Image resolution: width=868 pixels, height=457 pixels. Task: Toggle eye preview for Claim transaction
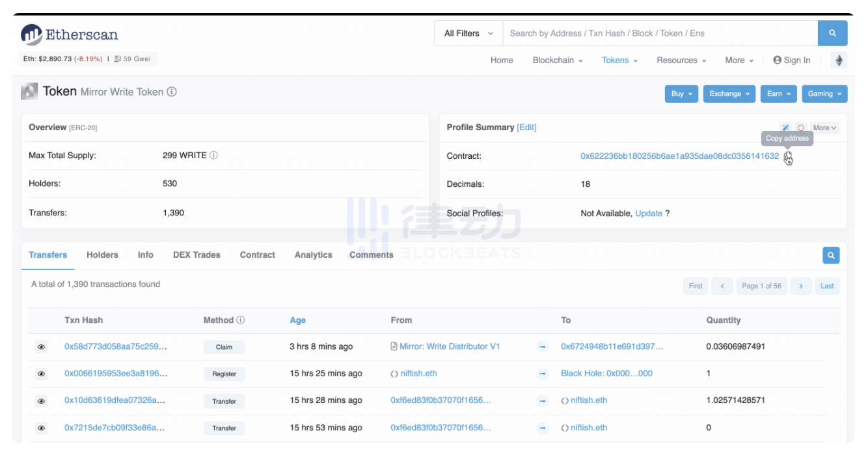41,347
